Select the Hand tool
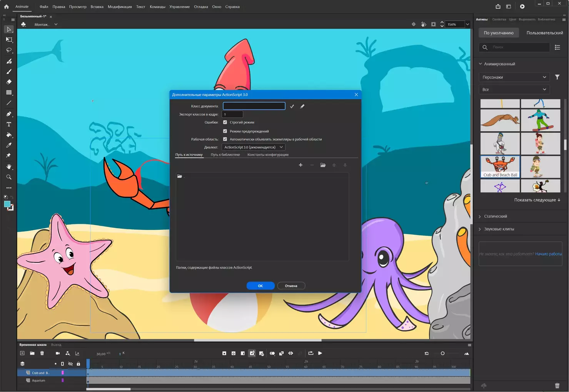 point(9,166)
